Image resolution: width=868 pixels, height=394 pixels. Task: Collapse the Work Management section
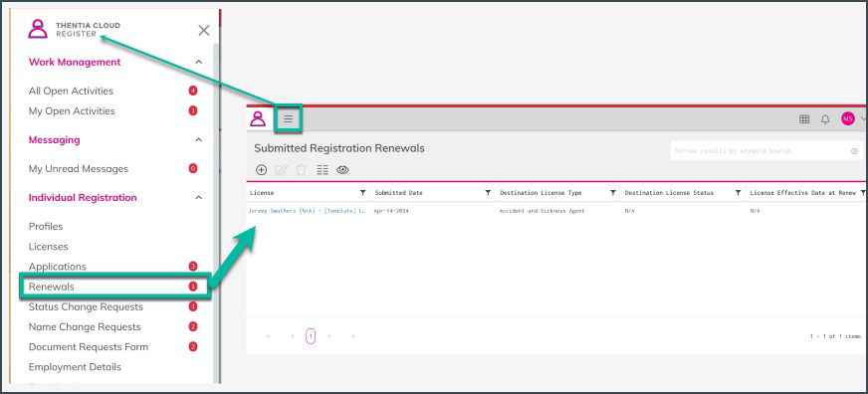pos(199,62)
